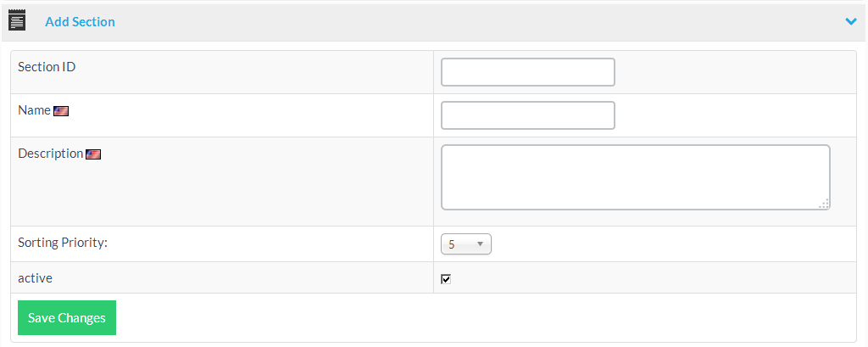
Task: Click the Add Section title link
Action: [x=80, y=21]
